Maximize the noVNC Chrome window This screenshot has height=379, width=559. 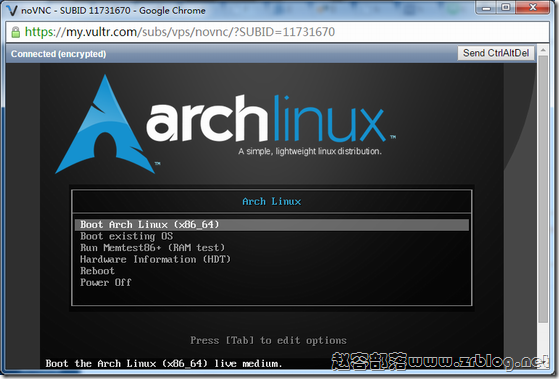click(506, 7)
